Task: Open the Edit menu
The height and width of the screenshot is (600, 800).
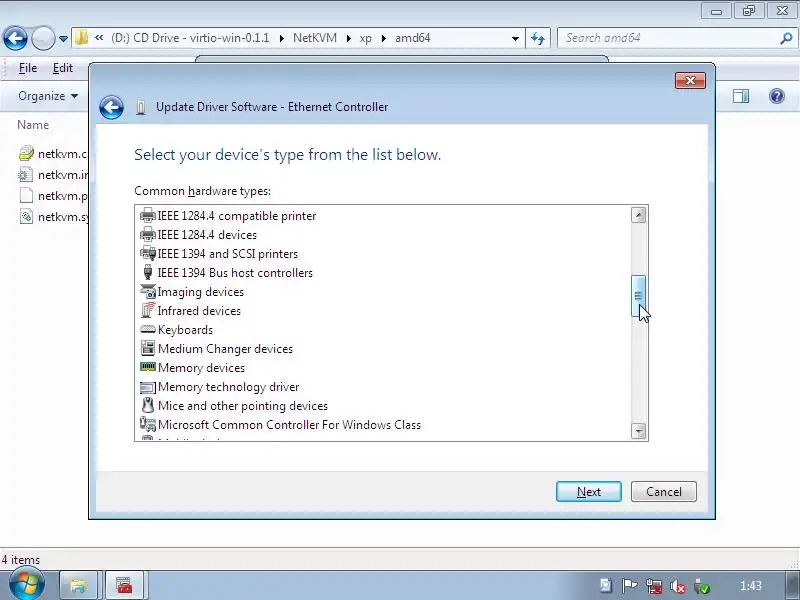Action: [63, 68]
